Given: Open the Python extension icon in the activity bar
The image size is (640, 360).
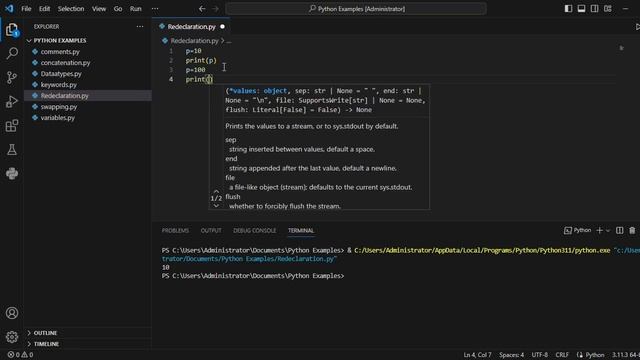Looking at the screenshot, I should tap(12, 173).
